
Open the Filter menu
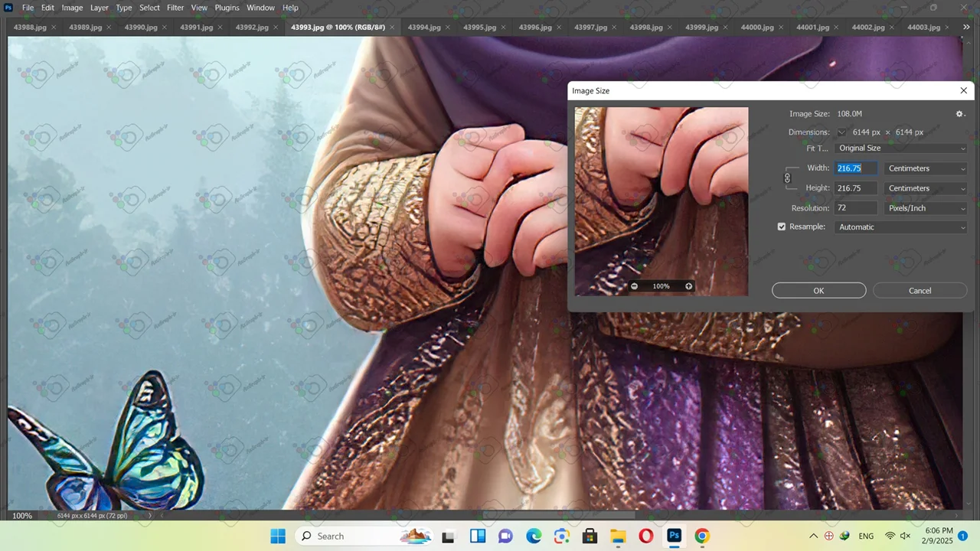(175, 8)
